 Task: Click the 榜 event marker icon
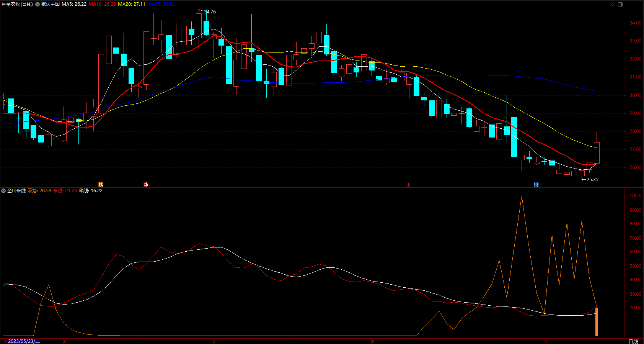coord(101,184)
